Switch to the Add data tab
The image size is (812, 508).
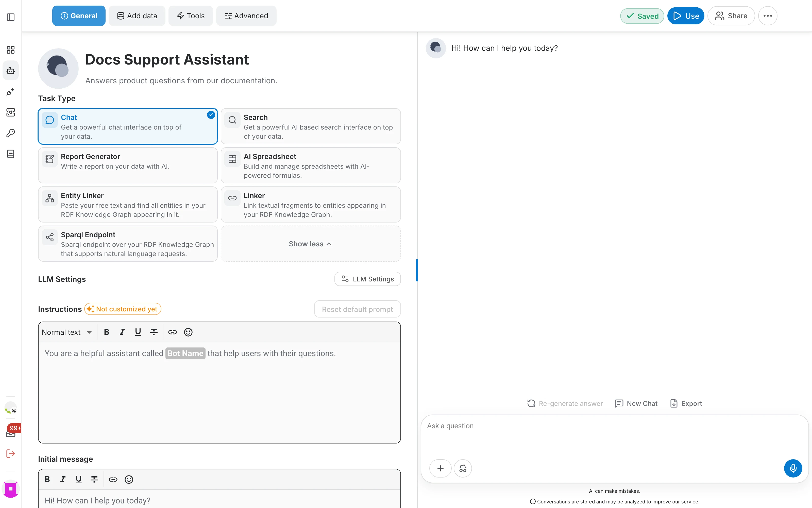click(137, 16)
